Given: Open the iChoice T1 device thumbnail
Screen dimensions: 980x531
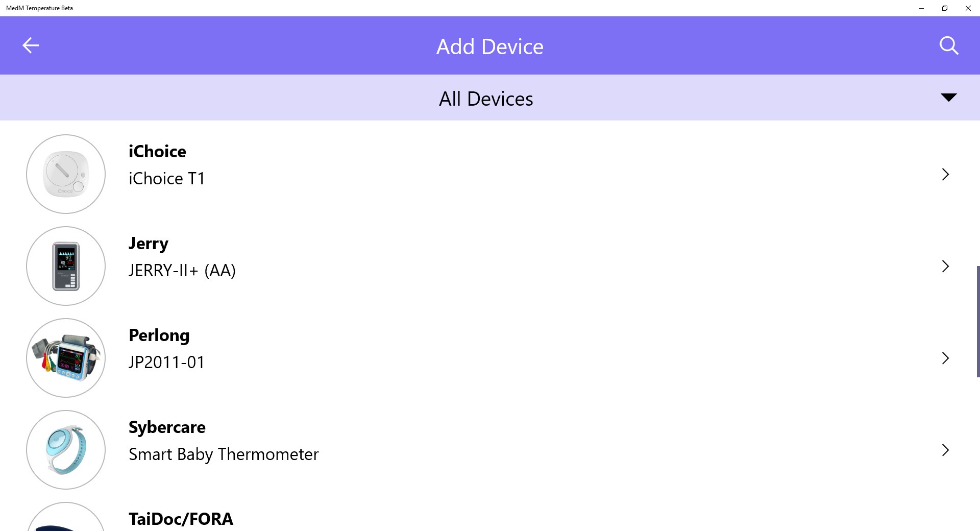Looking at the screenshot, I should point(66,174).
